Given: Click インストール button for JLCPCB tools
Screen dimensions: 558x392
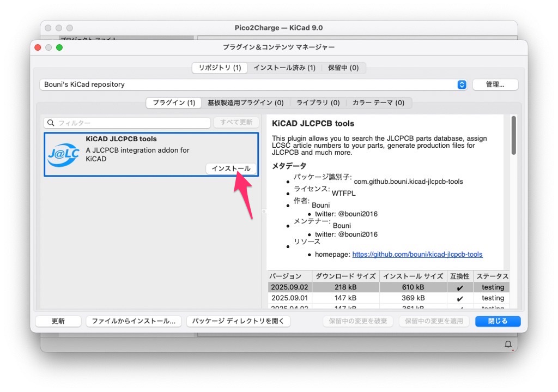Looking at the screenshot, I should point(231,168).
